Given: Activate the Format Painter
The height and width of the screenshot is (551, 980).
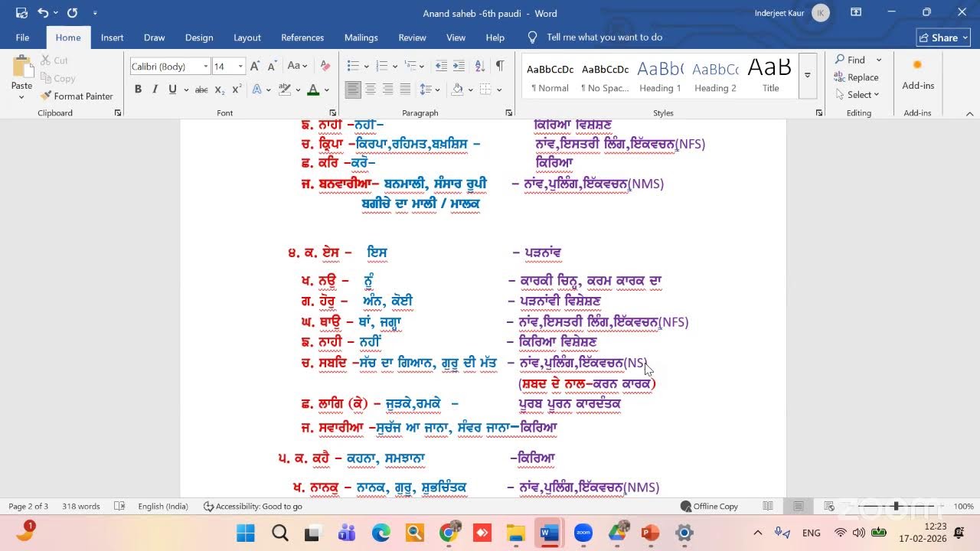Looking at the screenshot, I should 77,96.
